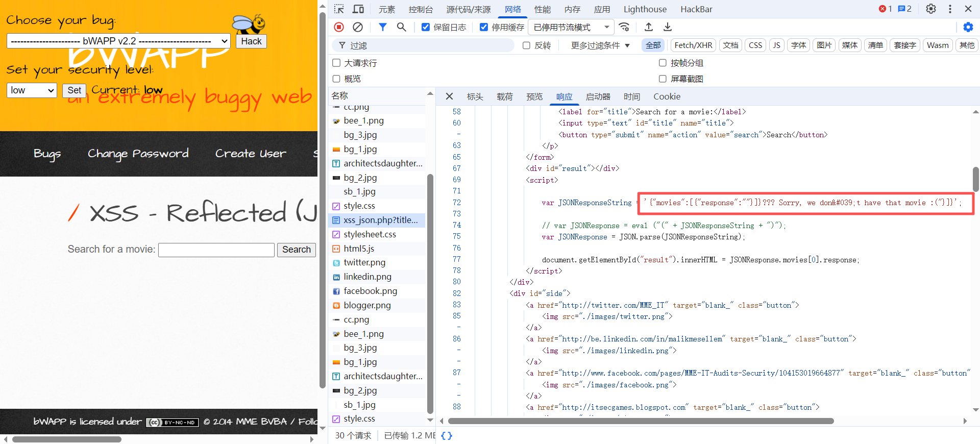Viewport: 980px width, 444px height.
Task: Enable the invert filter checkbox
Action: point(527,45)
